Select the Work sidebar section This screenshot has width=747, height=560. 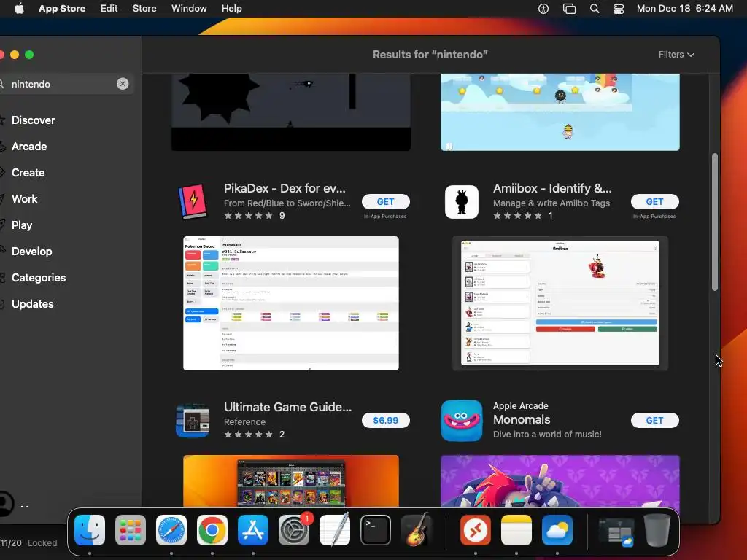click(24, 198)
